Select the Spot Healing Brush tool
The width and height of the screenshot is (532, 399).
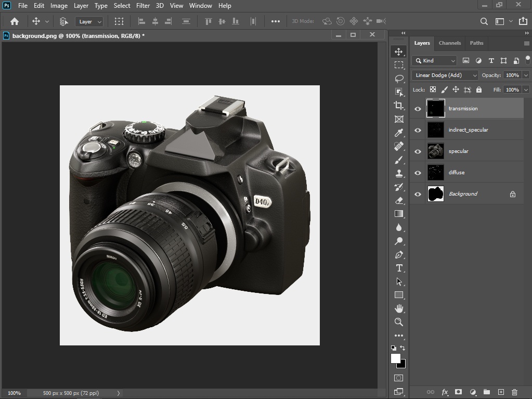[x=399, y=146]
